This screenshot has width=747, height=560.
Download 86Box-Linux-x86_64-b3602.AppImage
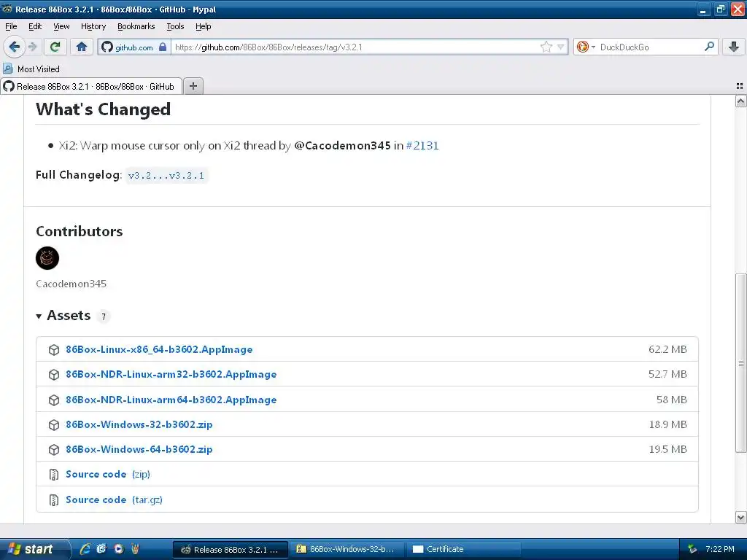pyautogui.click(x=159, y=349)
